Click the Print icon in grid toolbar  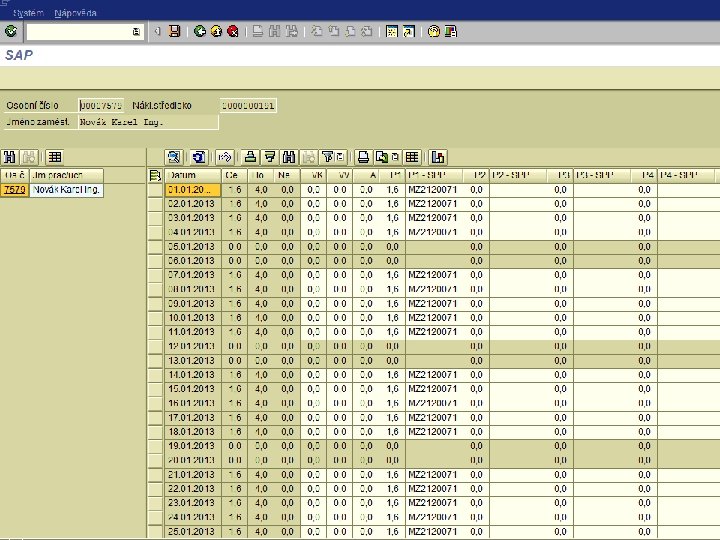(364, 157)
